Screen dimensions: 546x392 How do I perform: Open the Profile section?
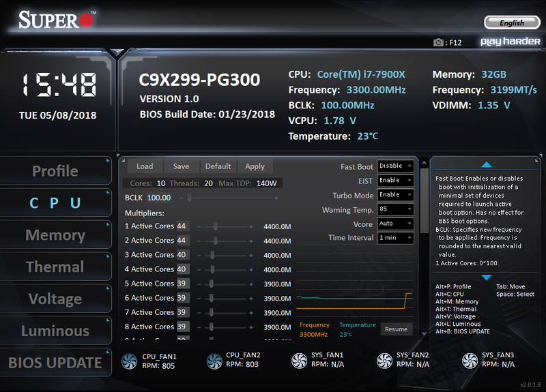pyautogui.click(x=55, y=171)
